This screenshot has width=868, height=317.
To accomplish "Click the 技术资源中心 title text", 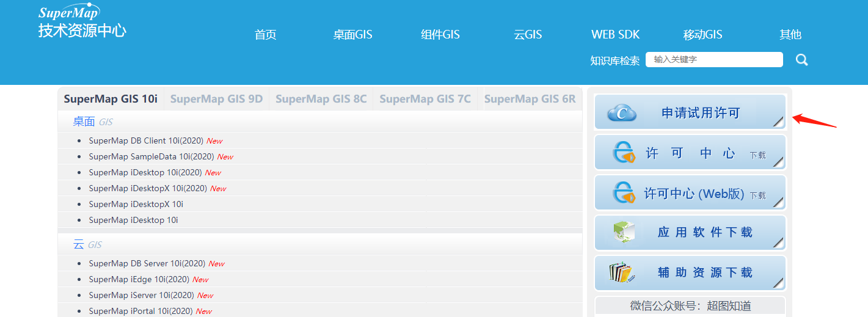I will (x=82, y=31).
